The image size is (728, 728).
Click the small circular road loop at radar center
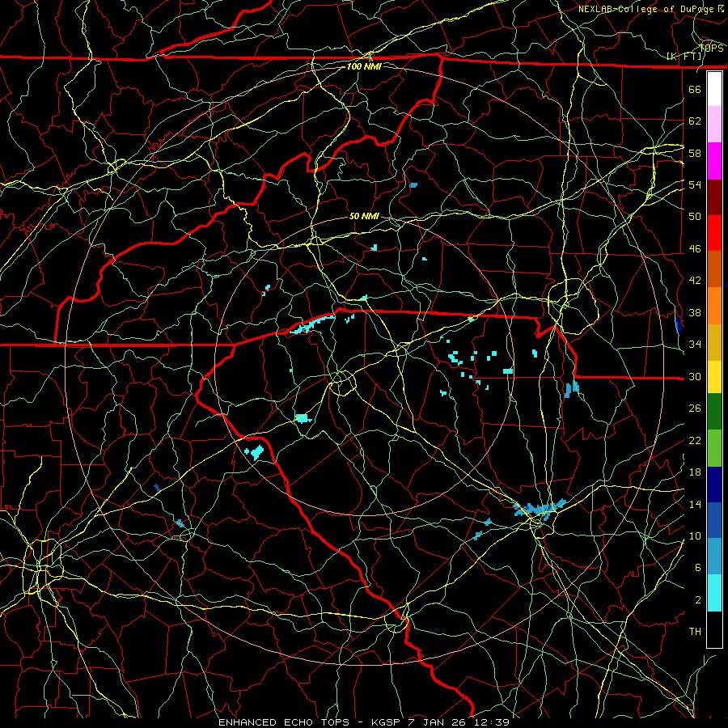point(343,383)
